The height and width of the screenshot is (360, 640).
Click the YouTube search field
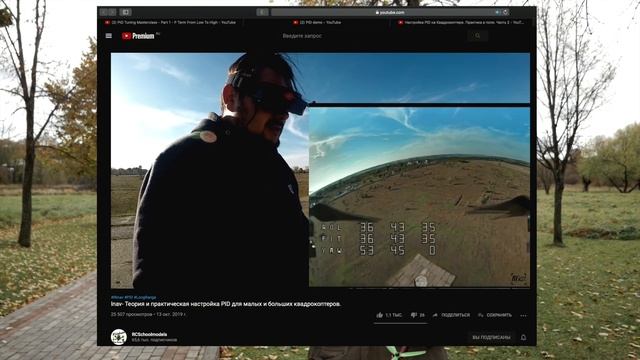[x=373, y=36]
